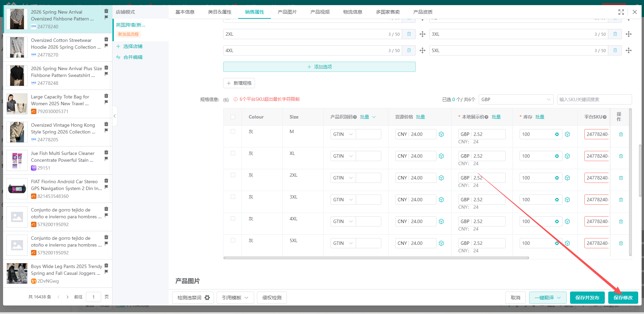Expand the 引用模板 dropdown
This screenshot has width=644, height=314.
click(235, 298)
